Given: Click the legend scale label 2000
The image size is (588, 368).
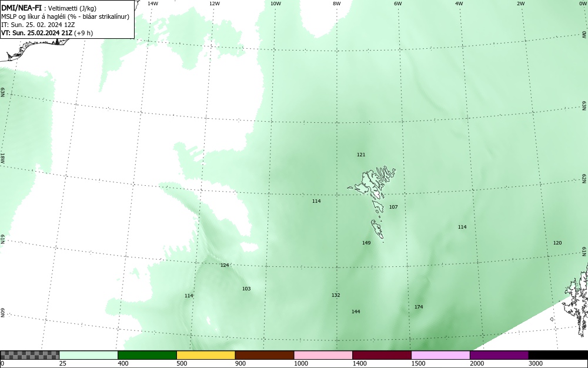Looking at the screenshot, I should pos(477,363).
